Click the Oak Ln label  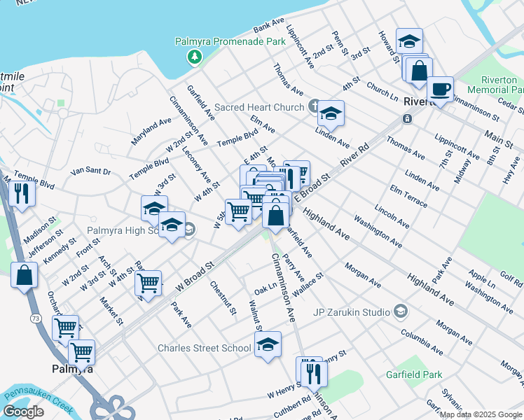point(266,289)
